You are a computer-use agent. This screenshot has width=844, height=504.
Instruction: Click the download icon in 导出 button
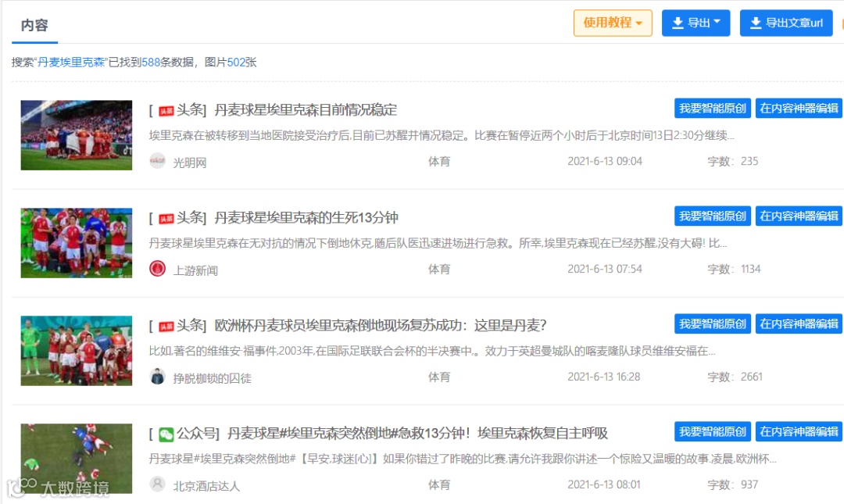click(x=678, y=23)
